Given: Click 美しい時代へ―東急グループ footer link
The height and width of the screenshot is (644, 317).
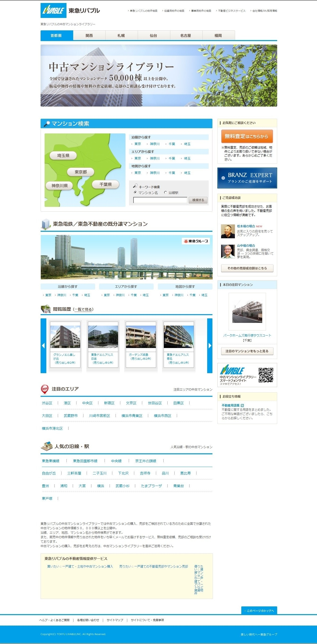Looking at the screenshot, I should (259, 635).
